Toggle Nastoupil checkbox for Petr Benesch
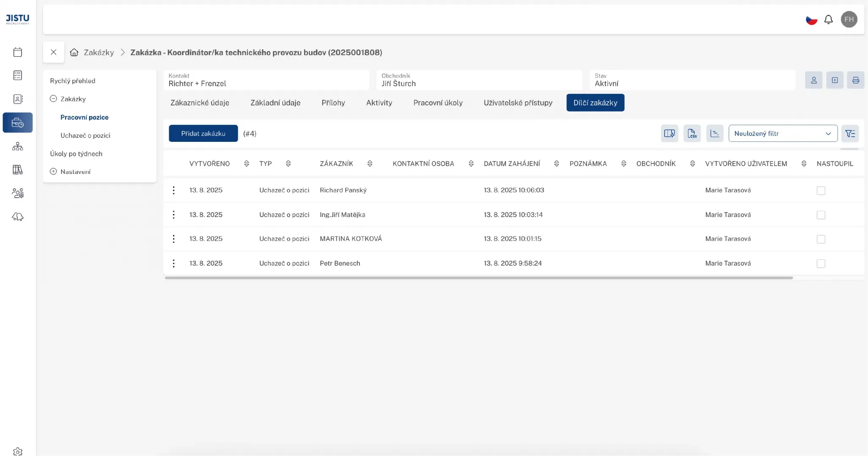Viewport: 868px width, 456px height. pyautogui.click(x=821, y=264)
